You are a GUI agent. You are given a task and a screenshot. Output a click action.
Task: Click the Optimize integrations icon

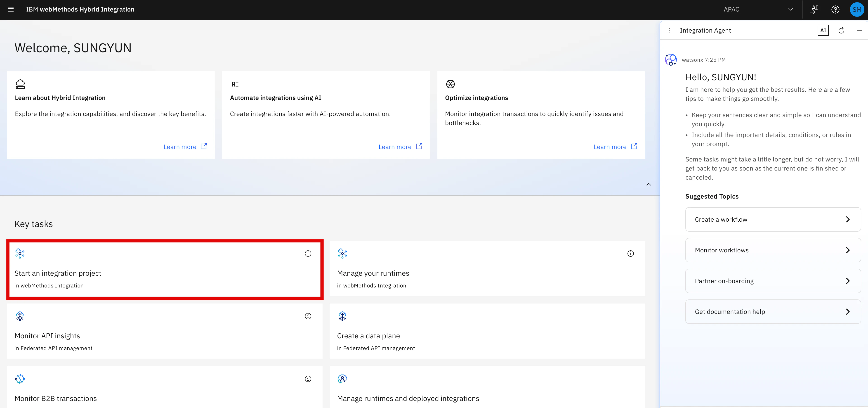tap(451, 84)
